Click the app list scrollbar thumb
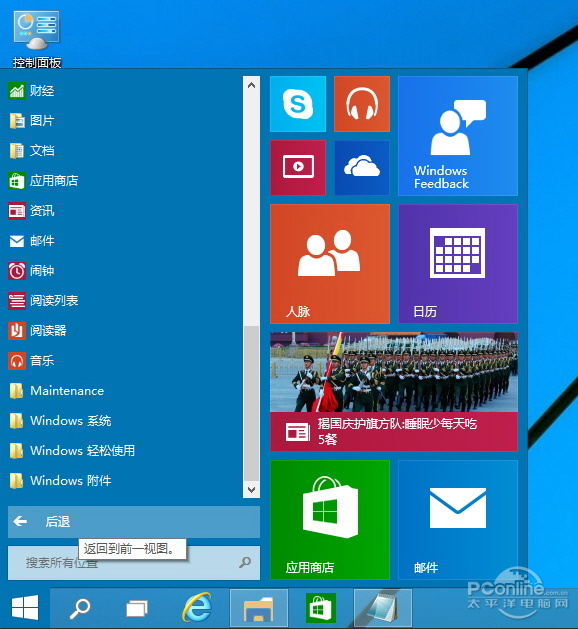This screenshot has height=629, width=578. (x=251, y=403)
